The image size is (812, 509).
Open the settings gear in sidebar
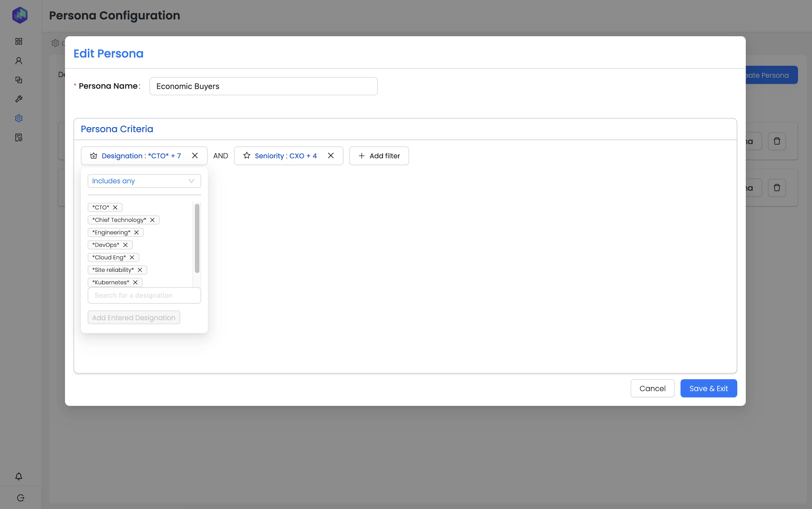coord(19,118)
